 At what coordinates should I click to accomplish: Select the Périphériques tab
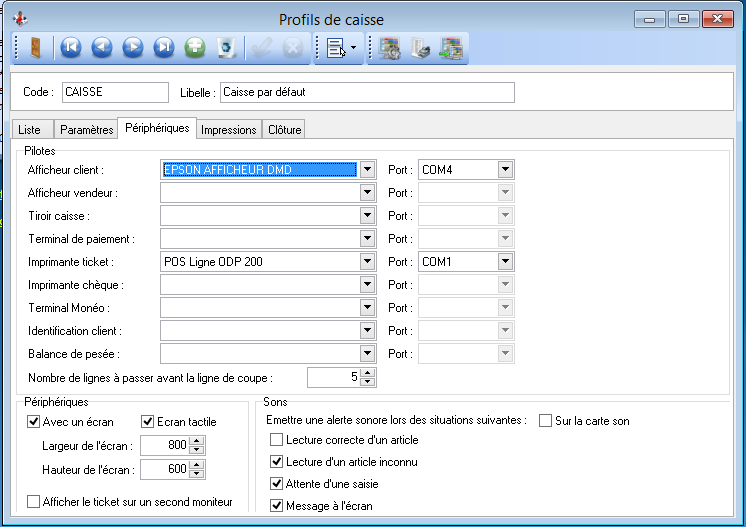[x=157, y=128]
